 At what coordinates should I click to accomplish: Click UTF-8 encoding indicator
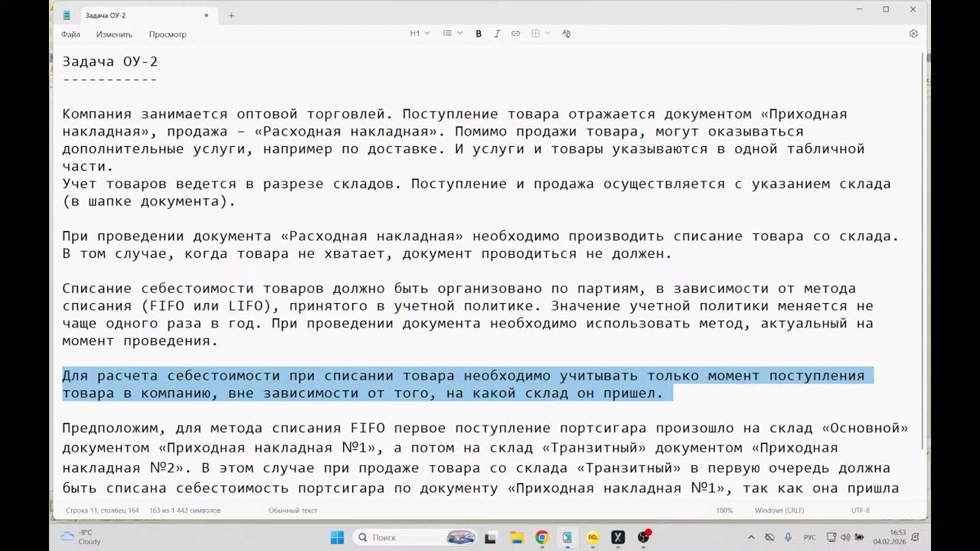pyautogui.click(x=861, y=510)
